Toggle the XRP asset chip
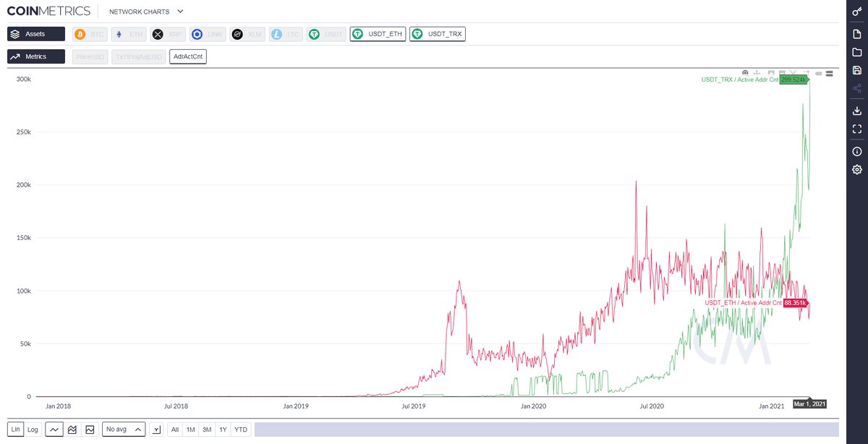 (x=168, y=34)
